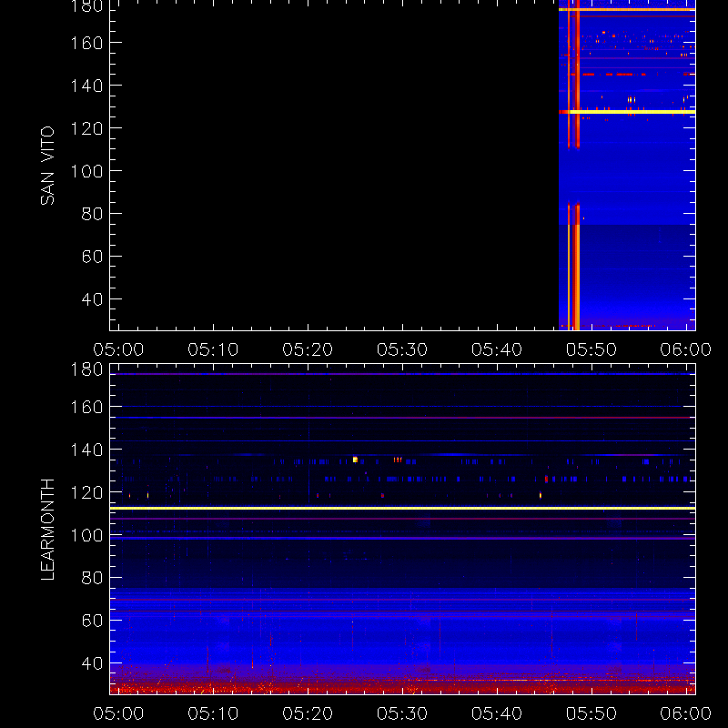728x728 pixels.
Task: Click 05:10 under the SAN VITO plot
Action: pyautogui.click(x=213, y=349)
